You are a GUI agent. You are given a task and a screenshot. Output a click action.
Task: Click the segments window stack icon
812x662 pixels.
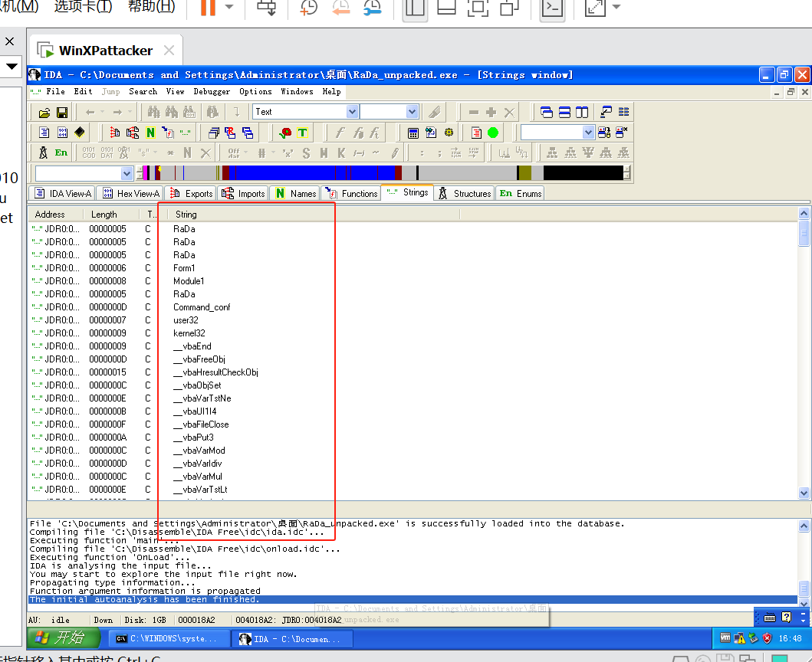213,133
